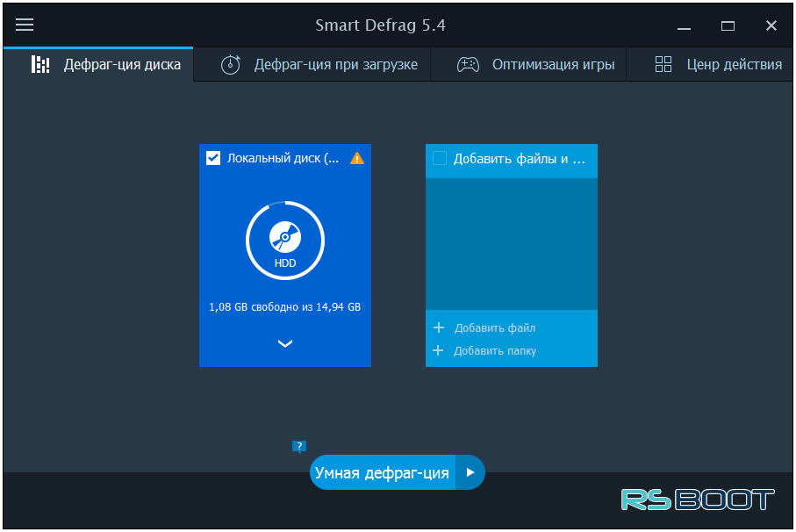Viewport: 796px width, 532px height.
Task: Click the boot-time defrag stopwatch icon
Action: (230, 65)
